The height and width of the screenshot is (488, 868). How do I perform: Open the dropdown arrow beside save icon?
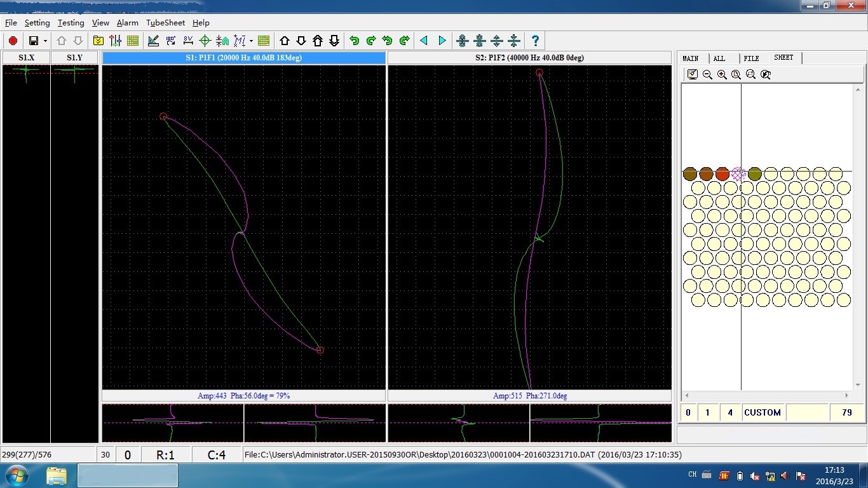coord(45,41)
